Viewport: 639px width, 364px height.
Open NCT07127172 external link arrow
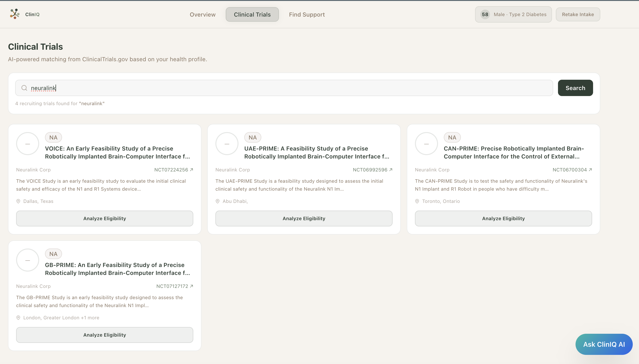(191, 286)
